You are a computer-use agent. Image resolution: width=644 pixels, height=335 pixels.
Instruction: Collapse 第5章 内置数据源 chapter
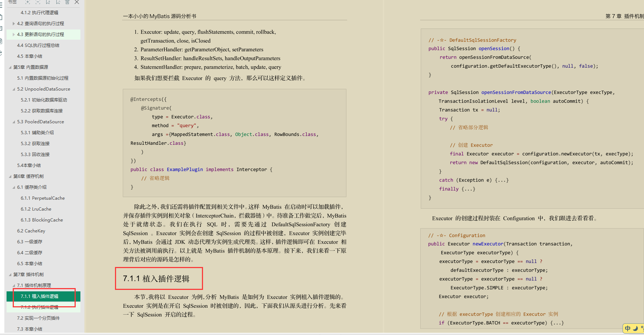click(x=10, y=67)
